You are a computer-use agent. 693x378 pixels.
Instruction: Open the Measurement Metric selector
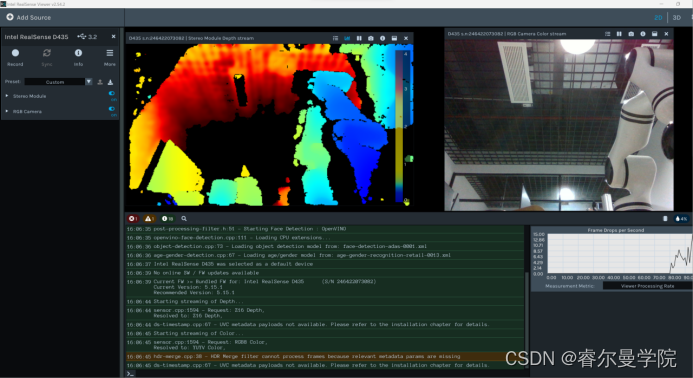(x=647, y=286)
